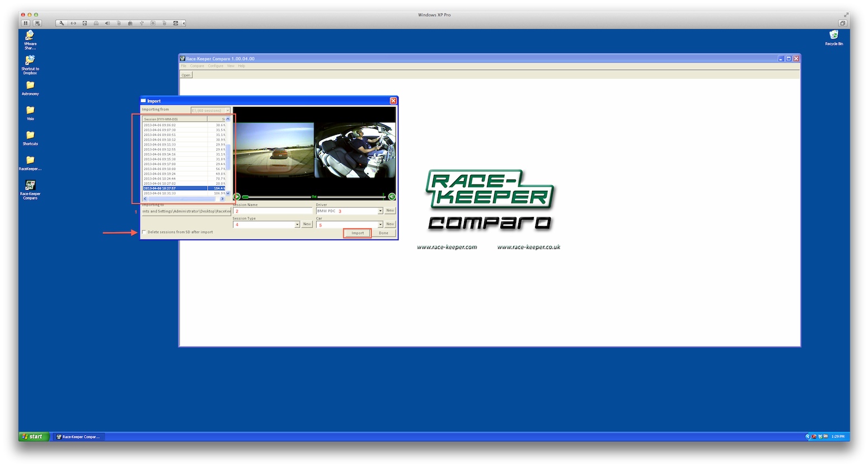Select session 2013-04-06 10:31:33
868x467 pixels.
(184, 194)
